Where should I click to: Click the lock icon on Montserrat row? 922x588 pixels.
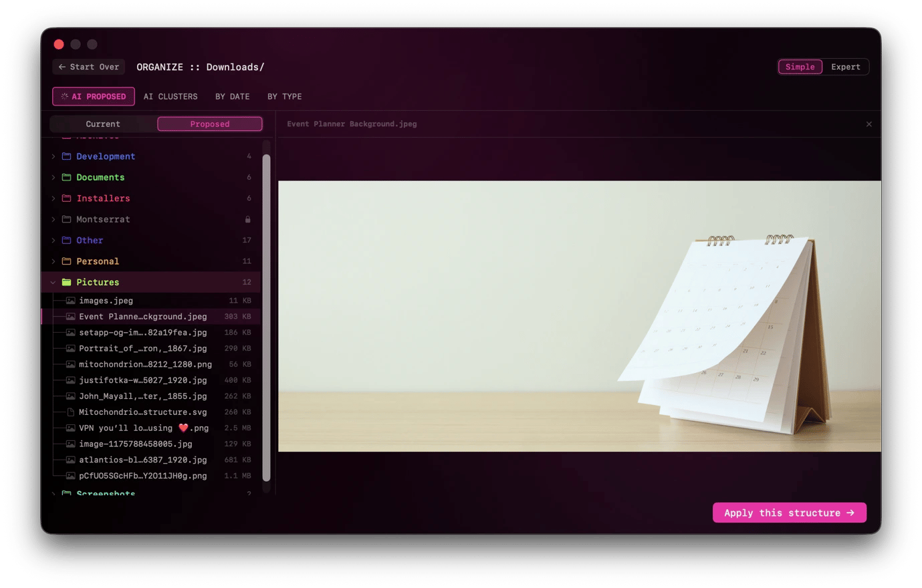(248, 219)
